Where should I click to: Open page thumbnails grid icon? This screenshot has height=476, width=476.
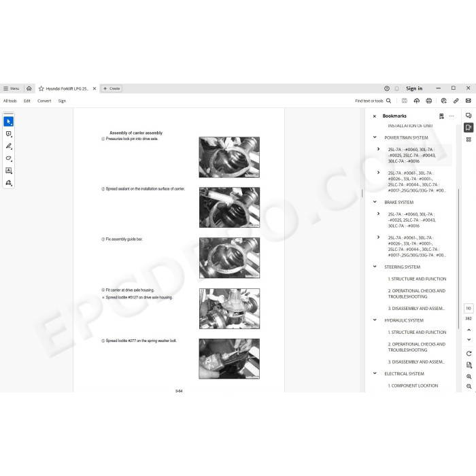[x=469, y=139]
